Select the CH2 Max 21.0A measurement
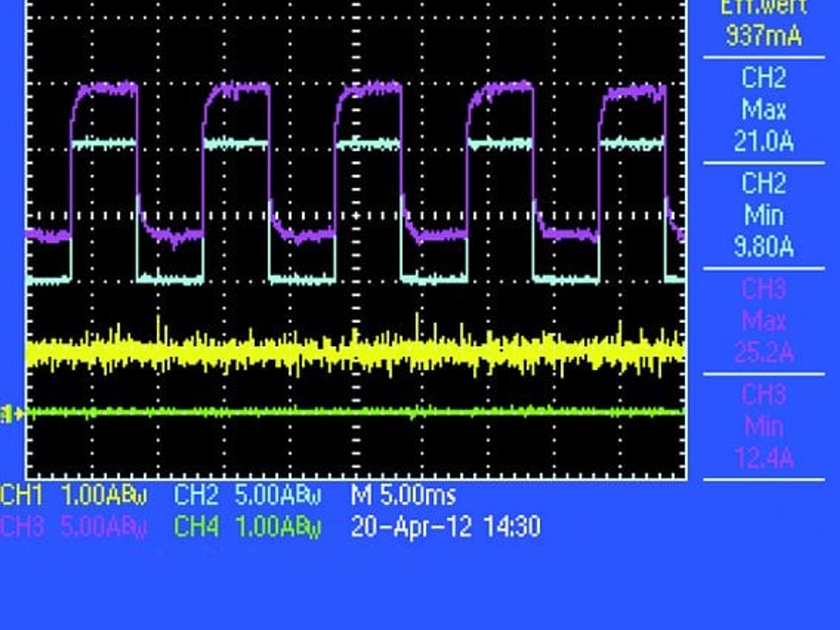 [x=764, y=110]
